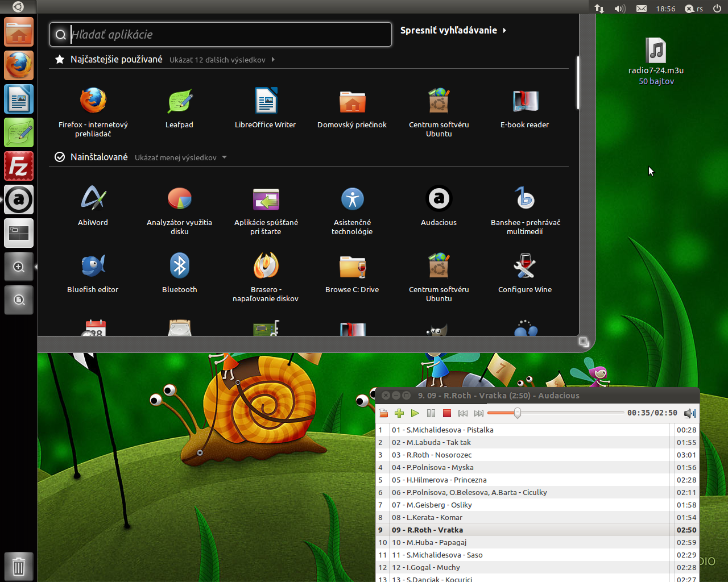Collapse installed apps with Ukázať menej výsledkov
This screenshot has height=582, width=728.
pos(181,157)
